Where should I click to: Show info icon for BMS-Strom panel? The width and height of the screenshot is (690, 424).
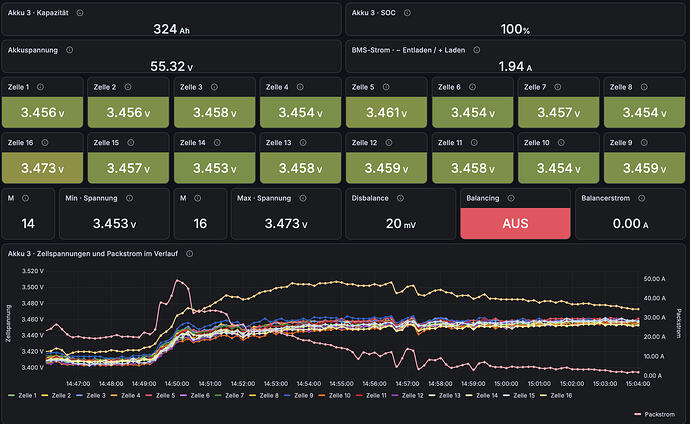coord(477,50)
